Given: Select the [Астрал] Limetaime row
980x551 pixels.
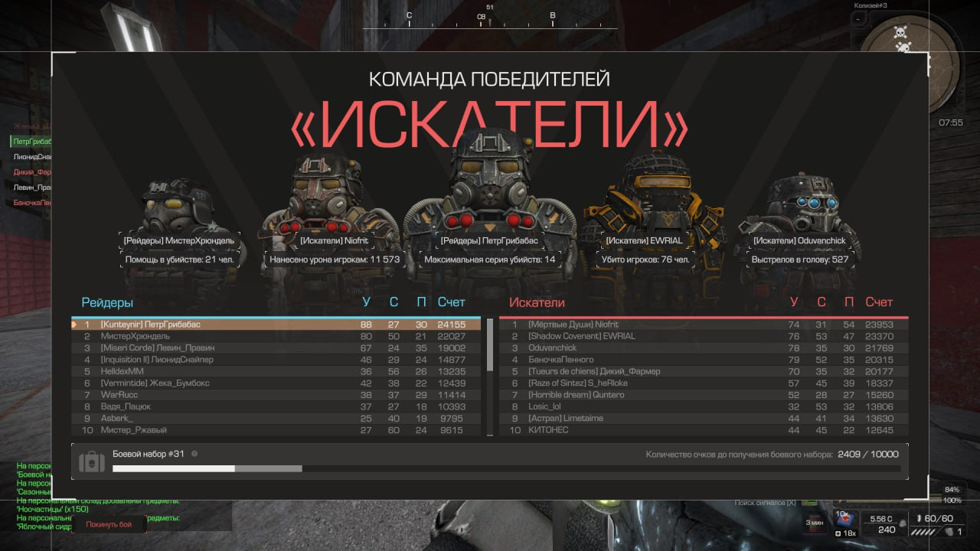Looking at the screenshot, I should coord(704,419).
